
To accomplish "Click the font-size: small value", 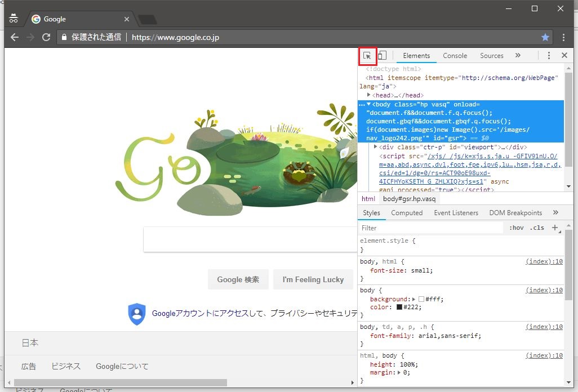I will tap(420, 270).
